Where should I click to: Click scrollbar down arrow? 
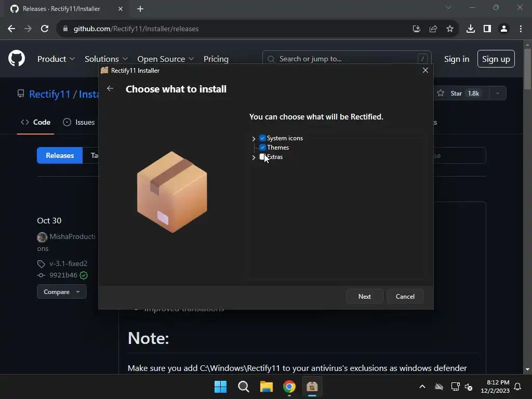[x=527, y=369]
